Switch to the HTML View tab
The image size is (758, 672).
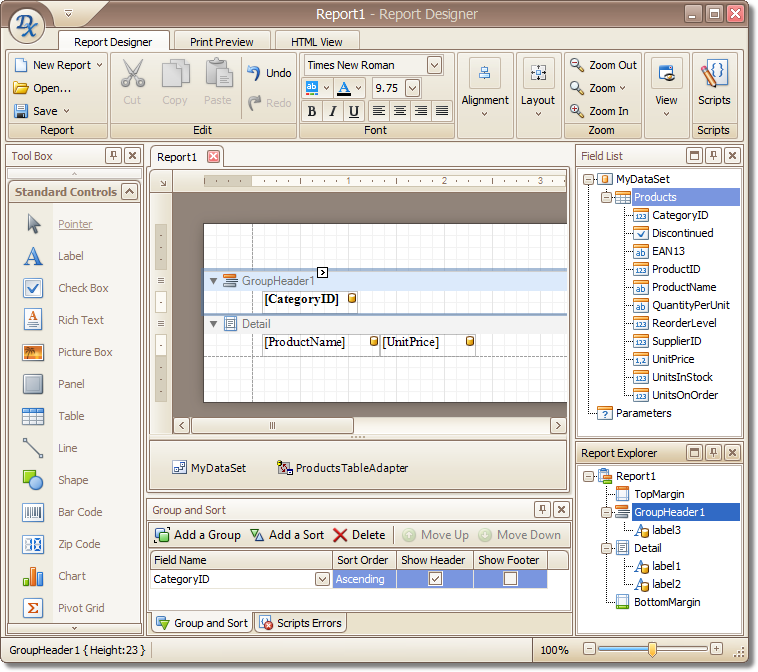(x=317, y=42)
